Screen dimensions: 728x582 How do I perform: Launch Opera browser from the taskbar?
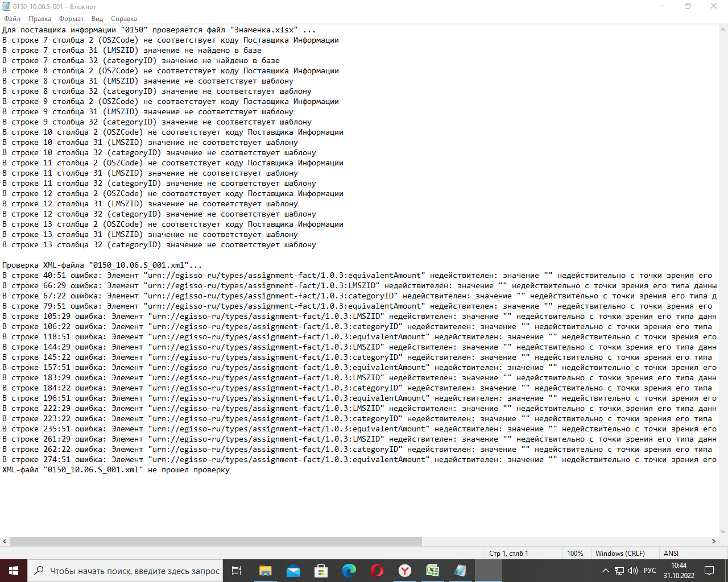coord(377,571)
